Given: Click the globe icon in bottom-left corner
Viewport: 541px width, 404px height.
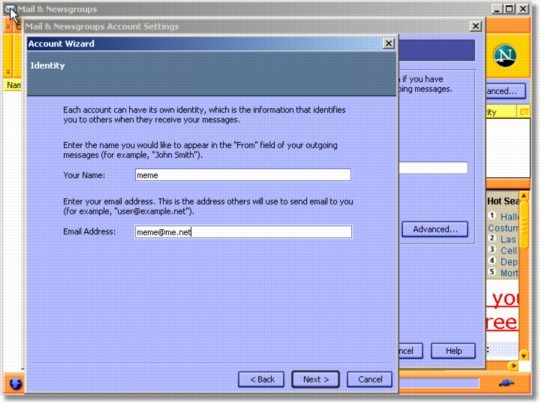Looking at the screenshot, I should click(16, 384).
